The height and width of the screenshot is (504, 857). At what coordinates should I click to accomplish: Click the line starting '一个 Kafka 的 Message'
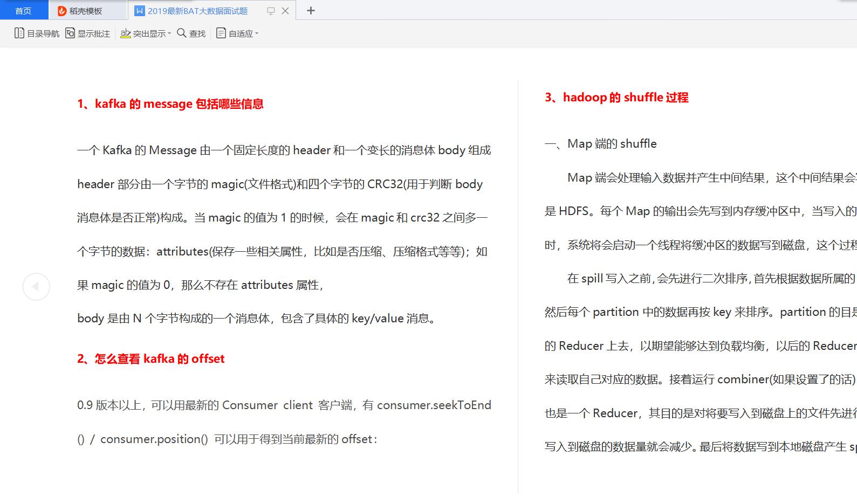point(284,150)
